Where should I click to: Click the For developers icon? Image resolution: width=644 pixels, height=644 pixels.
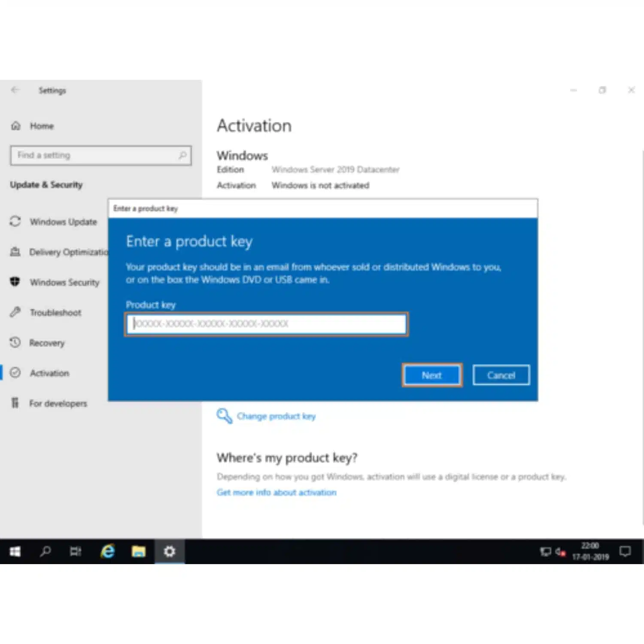(x=15, y=403)
